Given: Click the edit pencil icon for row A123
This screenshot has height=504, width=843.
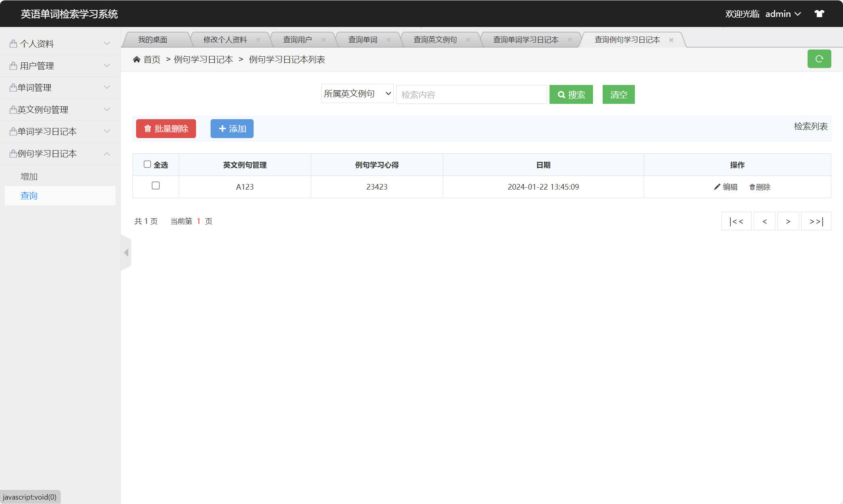Looking at the screenshot, I should (717, 187).
